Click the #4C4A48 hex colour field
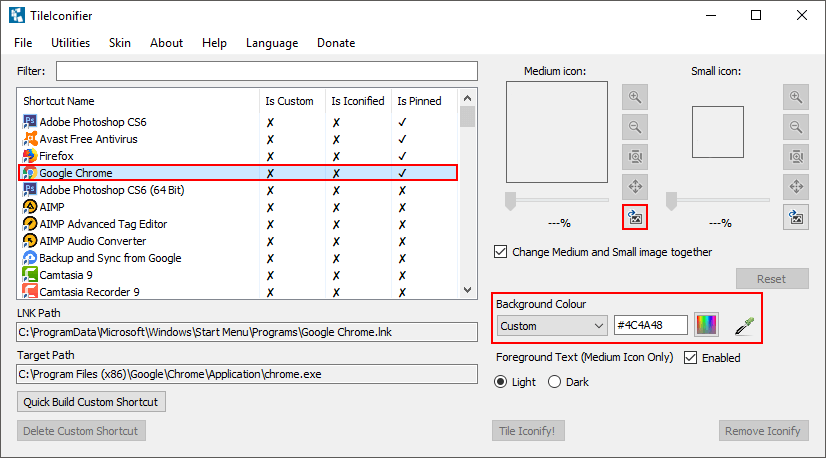 [x=651, y=325]
